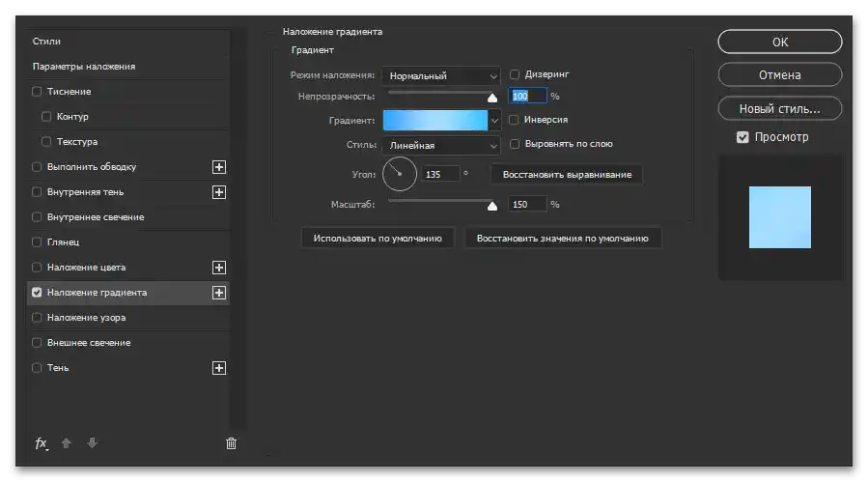Set angle using the Угол dial
This screenshot has height=482, width=868.
pos(399,174)
